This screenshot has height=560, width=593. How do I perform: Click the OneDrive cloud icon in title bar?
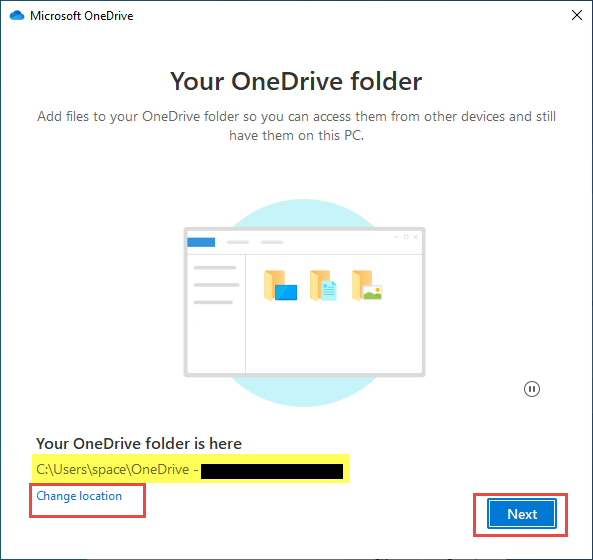click(17, 16)
